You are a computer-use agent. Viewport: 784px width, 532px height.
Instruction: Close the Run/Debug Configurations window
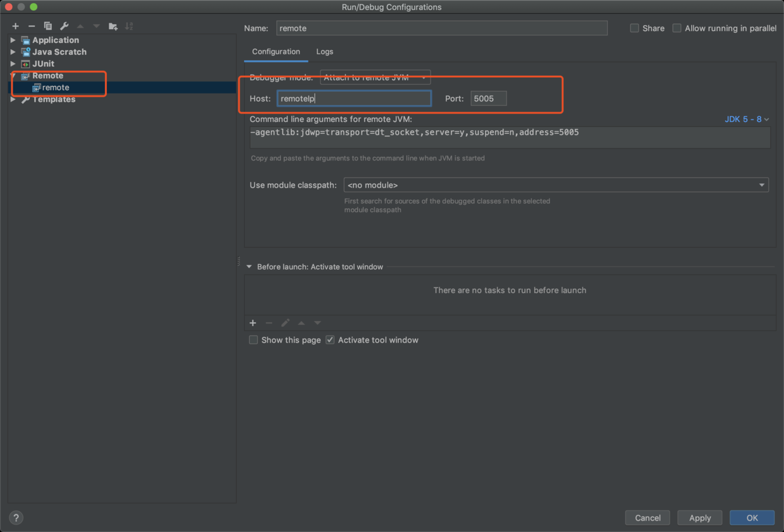pos(9,7)
